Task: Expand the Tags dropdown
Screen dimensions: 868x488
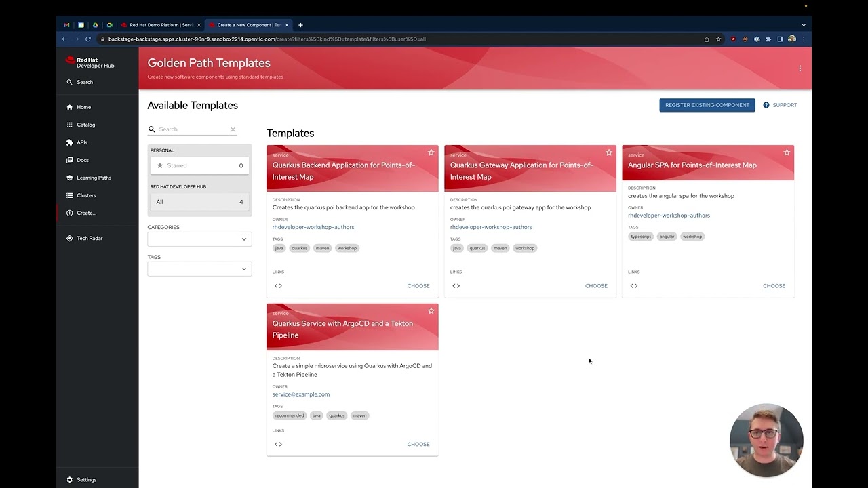Action: 199,268
